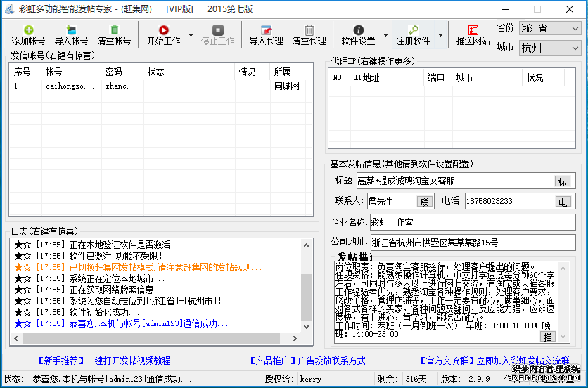Click the 端口 column header
Screen dimensions: 588x388
(x=438, y=77)
